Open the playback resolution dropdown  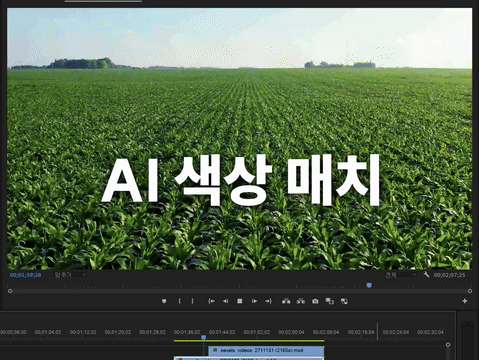click(401, 275)
